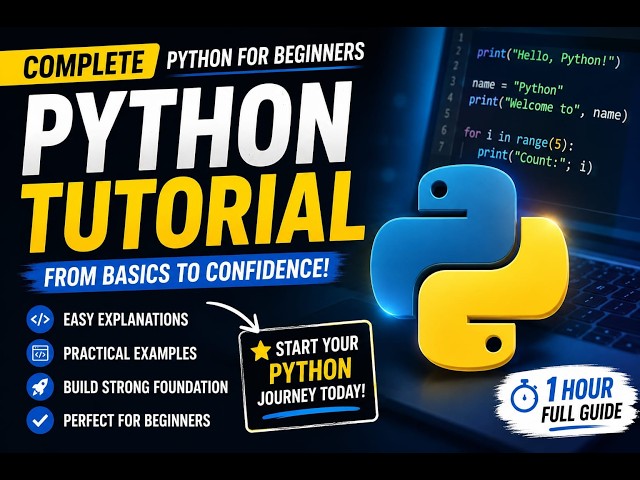640x480 pixels.
Task: Click the Build Strong Foundation text
Action: point(146,387)
